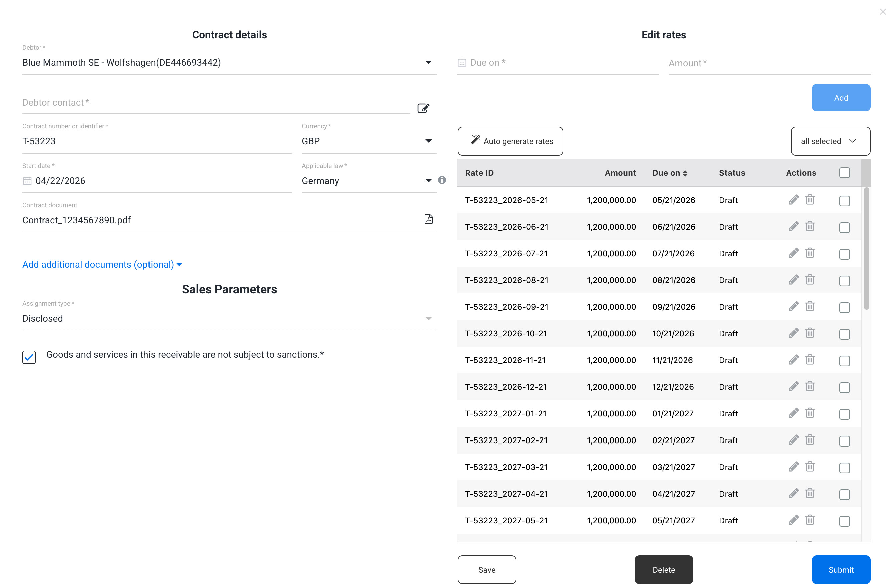This screenshot has width=893, height=588.
Task: Open the debtor contact edit icon
Action: [423, 108]
